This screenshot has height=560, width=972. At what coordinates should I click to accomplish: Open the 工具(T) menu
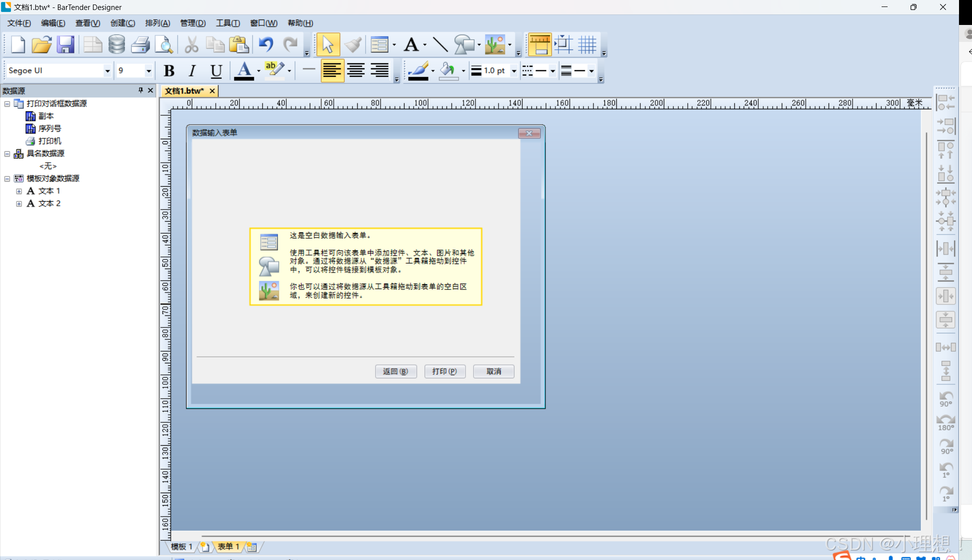pos(227,23)
